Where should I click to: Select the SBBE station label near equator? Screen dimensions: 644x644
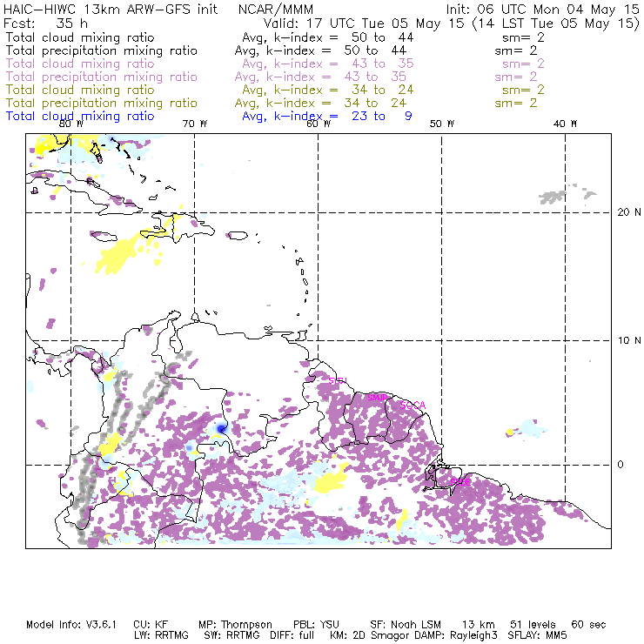click(460, 480)
